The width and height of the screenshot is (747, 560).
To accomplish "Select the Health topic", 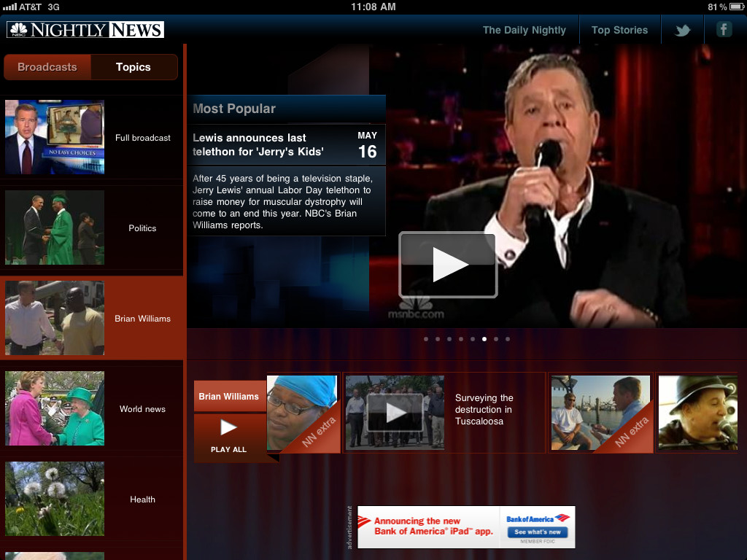I will (91, 499).
